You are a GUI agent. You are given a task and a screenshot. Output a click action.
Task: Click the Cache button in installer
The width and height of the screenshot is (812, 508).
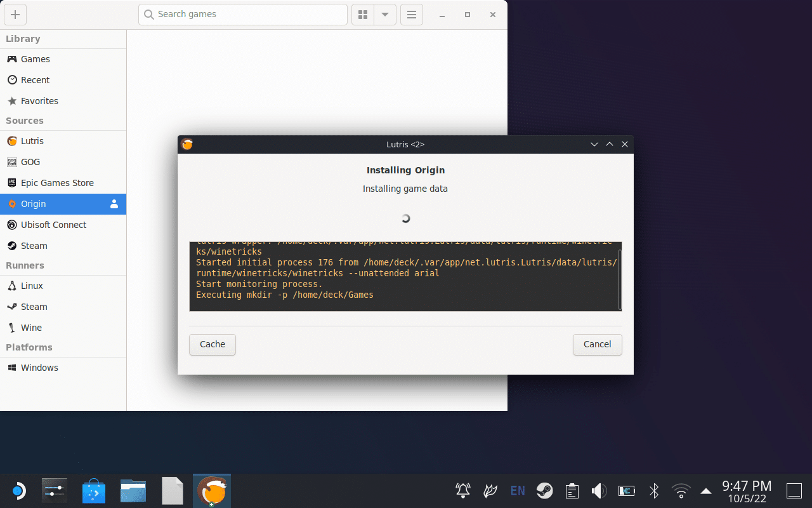213,344
